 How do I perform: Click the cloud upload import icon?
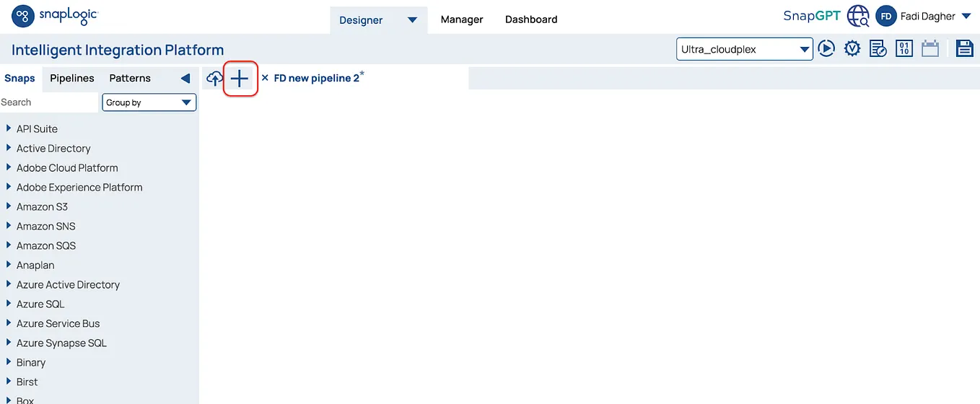click(x=214, y=79)
